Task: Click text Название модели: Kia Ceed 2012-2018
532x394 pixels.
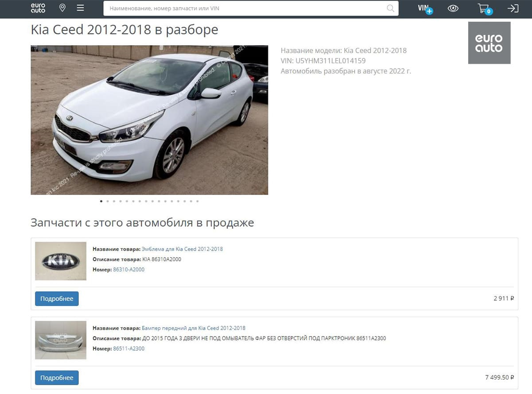Action: tap(344, 50)
